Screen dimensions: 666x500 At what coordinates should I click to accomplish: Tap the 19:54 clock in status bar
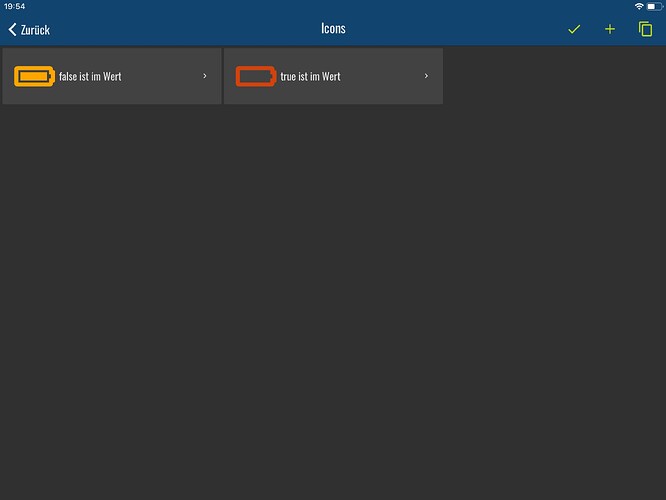tap(15, 6)
